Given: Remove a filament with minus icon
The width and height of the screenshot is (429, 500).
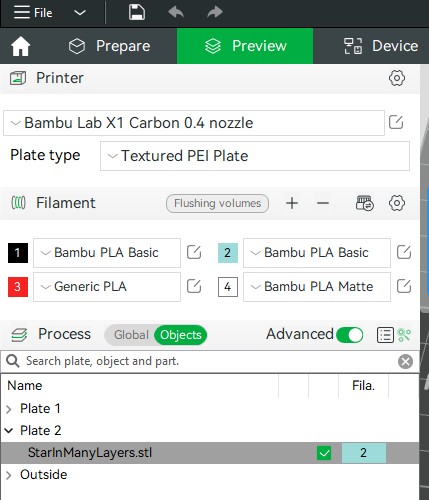Looking at the screenshot, I should tap(323, 203).
